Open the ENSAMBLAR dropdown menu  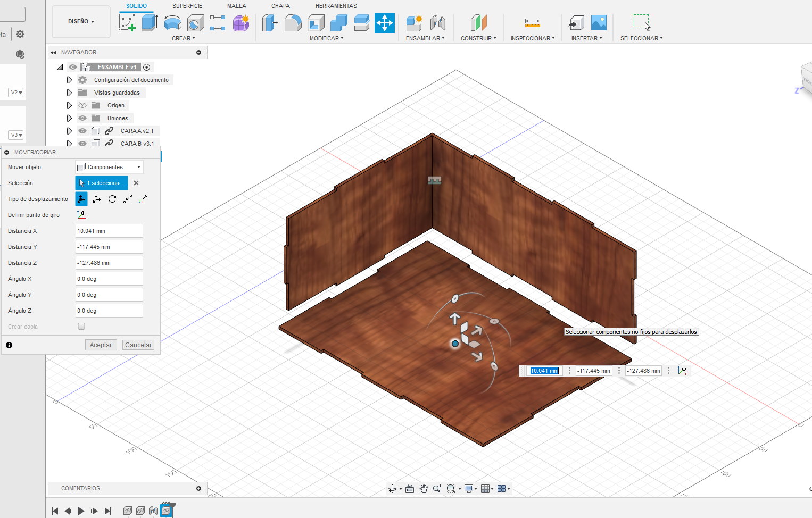click(x=425, y=38)
